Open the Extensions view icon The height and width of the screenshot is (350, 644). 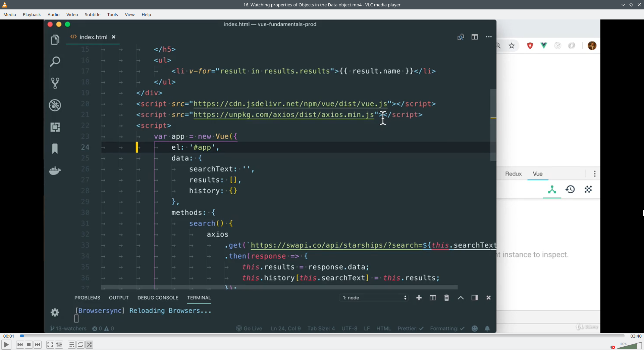[55, 127]
